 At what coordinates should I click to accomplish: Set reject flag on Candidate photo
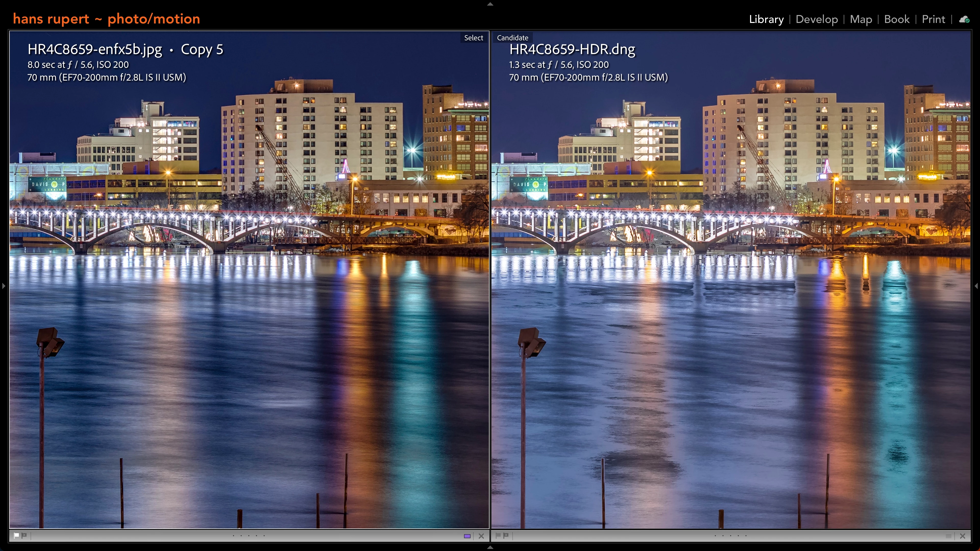(506, 535)
